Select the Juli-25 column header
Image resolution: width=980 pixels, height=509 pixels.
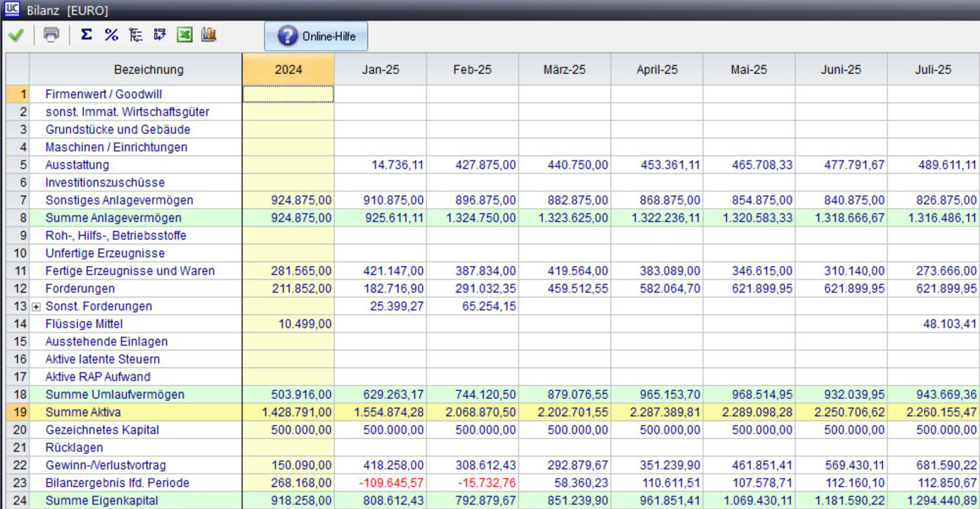point(933,70)
